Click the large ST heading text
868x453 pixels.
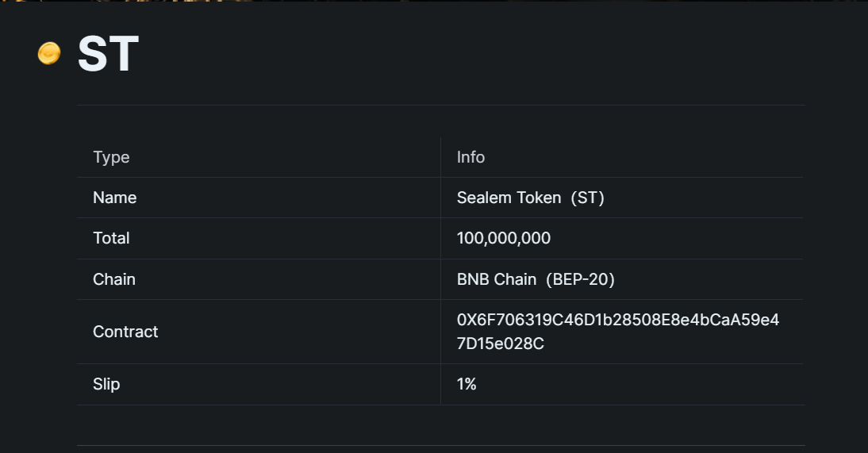tap(108, 54)
